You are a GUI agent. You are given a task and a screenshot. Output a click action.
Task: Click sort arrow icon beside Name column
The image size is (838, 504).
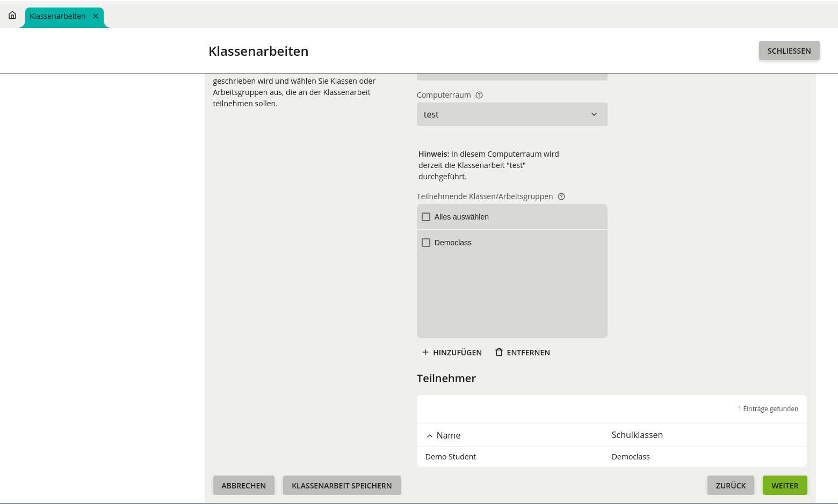pos(429,436)
